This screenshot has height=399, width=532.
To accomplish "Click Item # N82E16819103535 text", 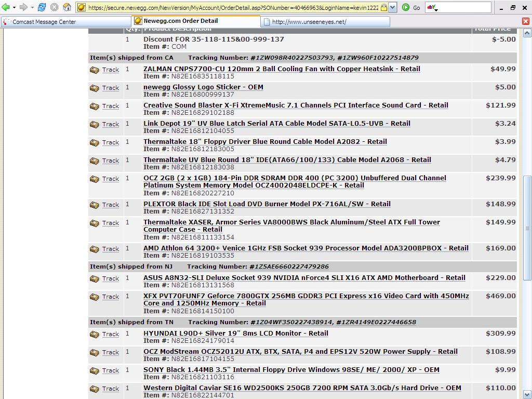I will point(189,256).
